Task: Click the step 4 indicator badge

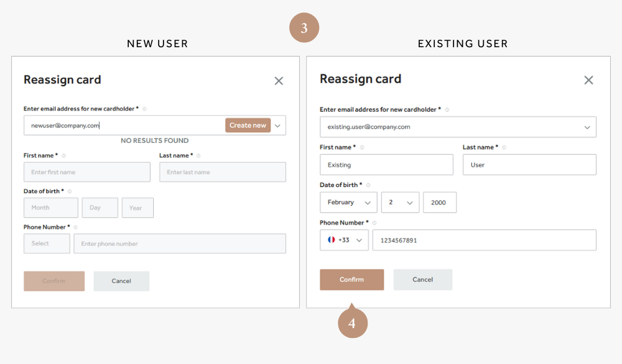Action: (353, 322)
